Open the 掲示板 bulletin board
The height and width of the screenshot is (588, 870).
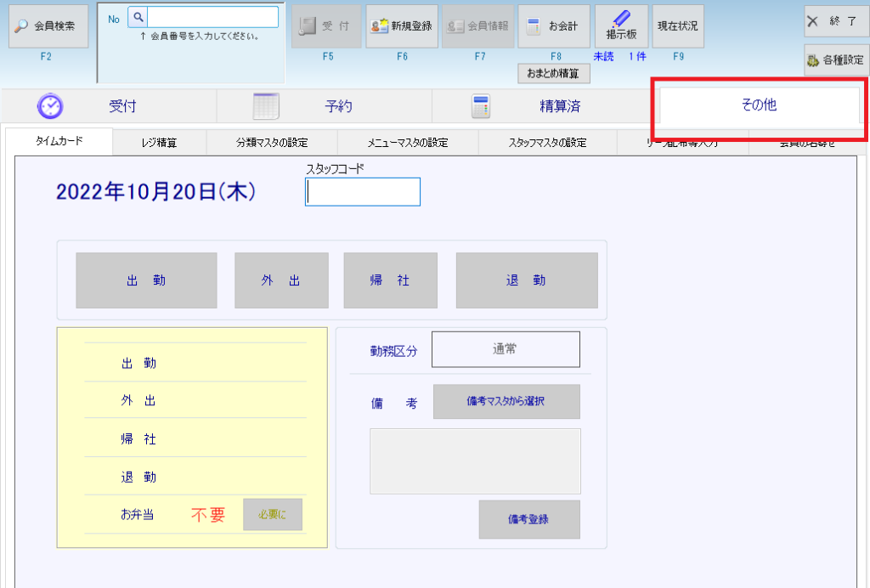pyautogui.click(x=621, y=26)
